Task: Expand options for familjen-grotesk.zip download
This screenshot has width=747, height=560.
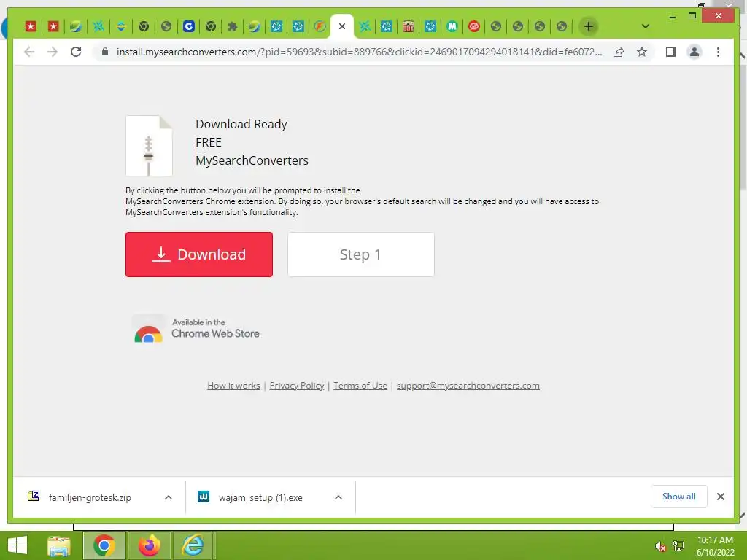Action: coord(169,497)
